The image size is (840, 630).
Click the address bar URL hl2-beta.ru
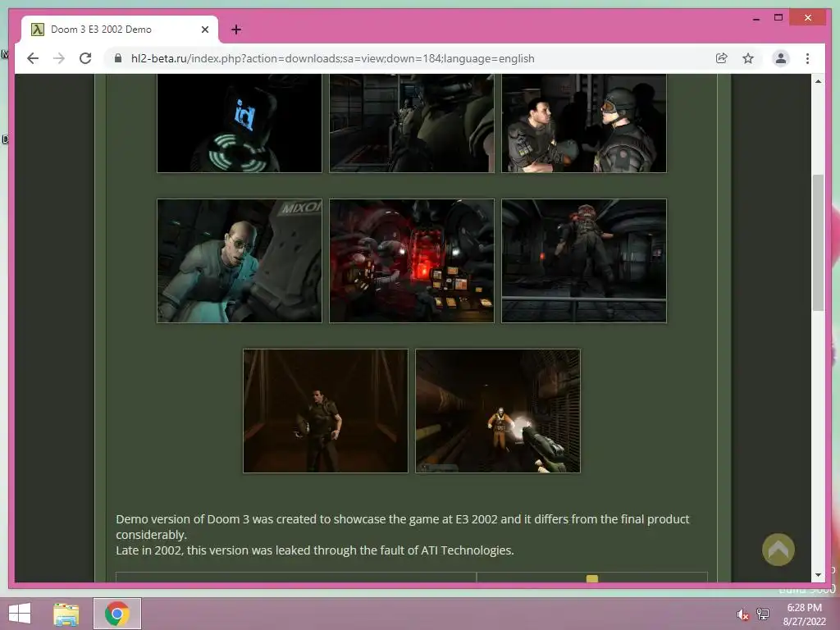(332, 58)
